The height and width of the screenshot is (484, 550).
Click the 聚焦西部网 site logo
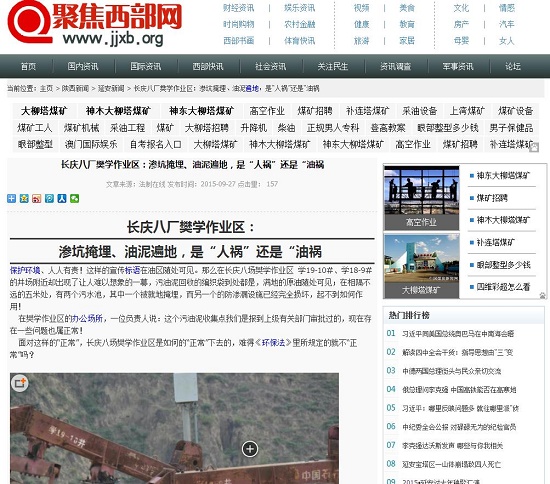(x=95, y=24)
